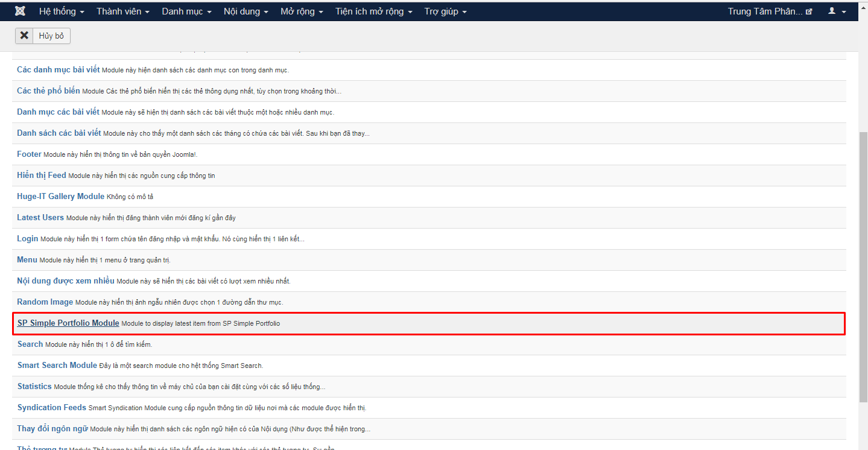Click the Joomla logo icon
Viewport: 868px width, 450px height.
pyautogui.click(x=20, y=11)
